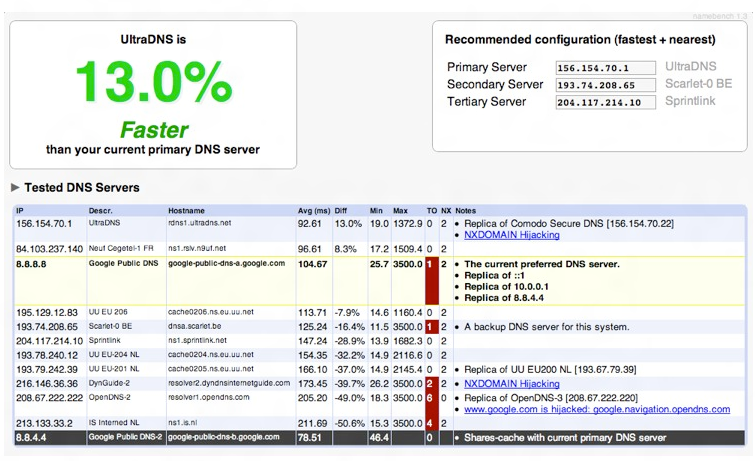The height and width of the screenshot is (461, 755).
Task: Open NXDOMAIN Hijacking link in UltraDNS row
Action: click(511, 235)
